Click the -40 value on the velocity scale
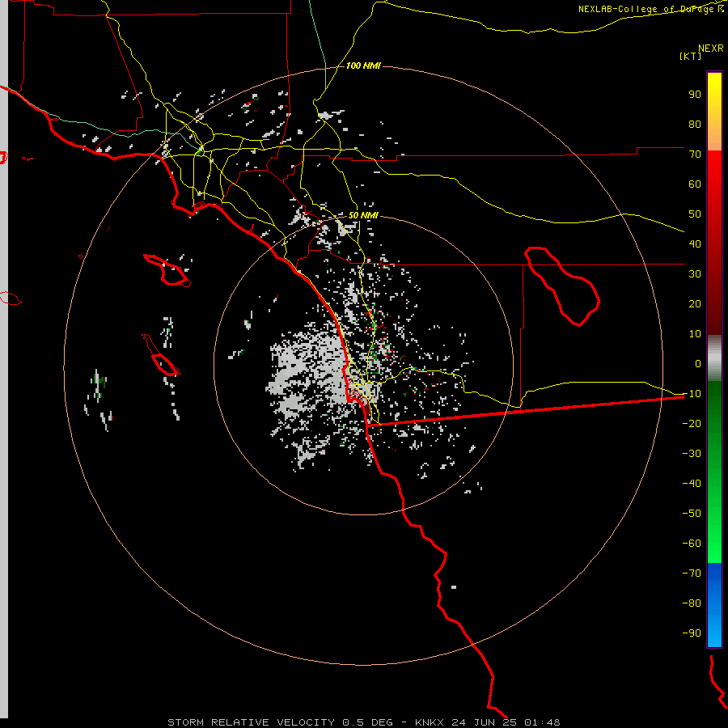Viewport: 728px width, 728px height. [x=692, y=484]
